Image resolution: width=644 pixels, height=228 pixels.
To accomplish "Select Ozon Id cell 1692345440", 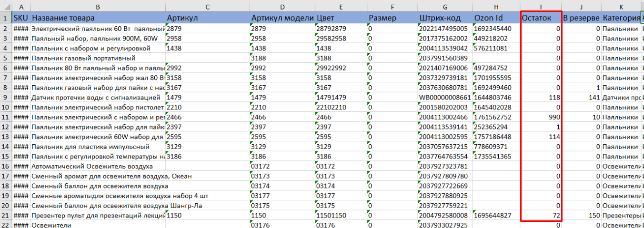I will [x=495, y=29].
